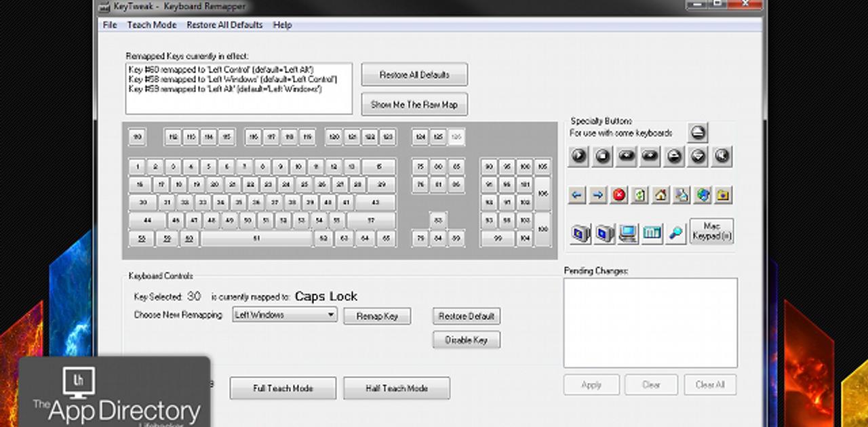Click the blue Forward arrow specialty button
Viewport: 868px width, 427px height.
pyautogui.click(x=597, y=195)
